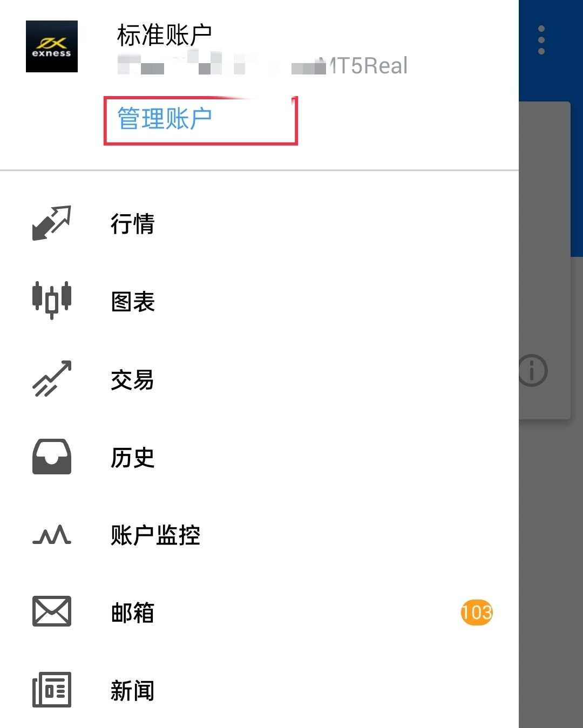
Task: Tap the 图表 candlestick chart icon
Action: (52, 300)
